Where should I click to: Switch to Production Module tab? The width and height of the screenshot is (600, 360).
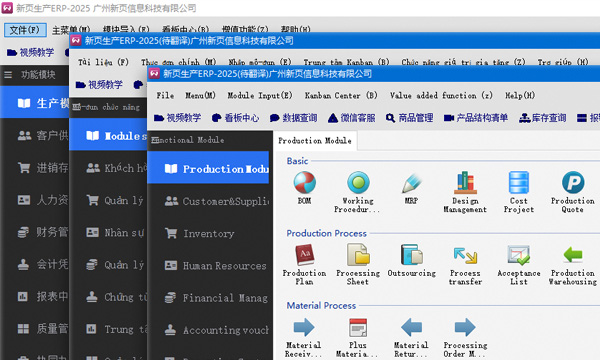(315, 141)
